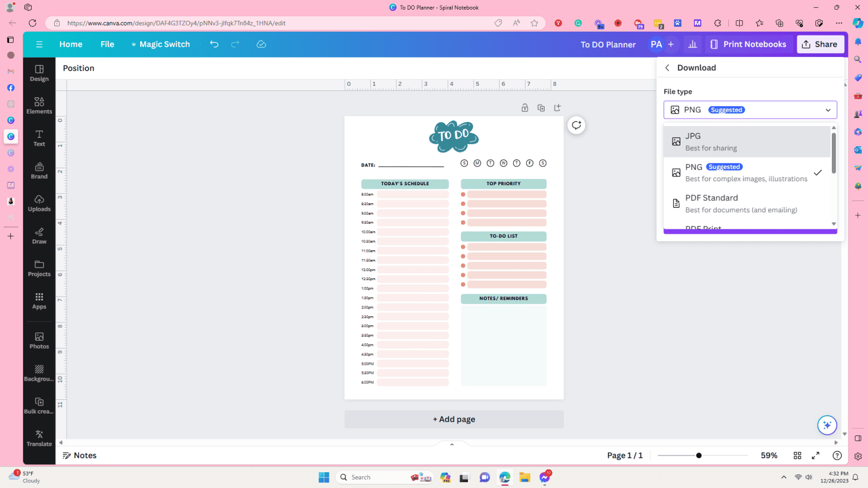This screenshot has height=488, width=868.
Task: Add a new page with Add page
Action: click(454, 419)
